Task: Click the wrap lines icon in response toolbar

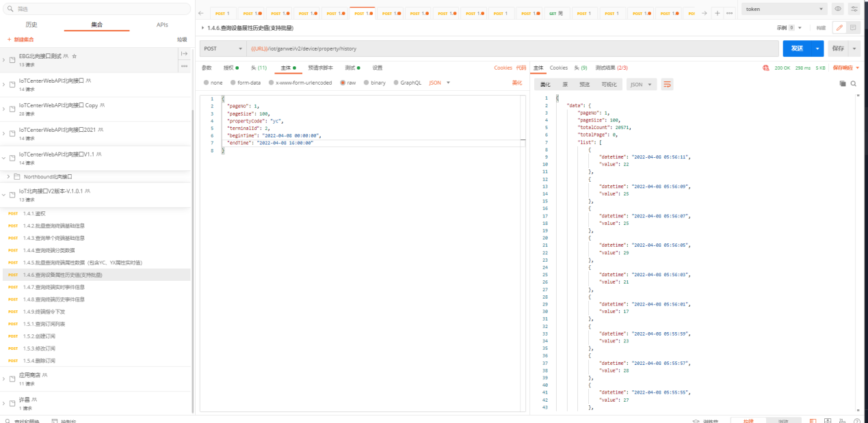Action: coord(667,84)
